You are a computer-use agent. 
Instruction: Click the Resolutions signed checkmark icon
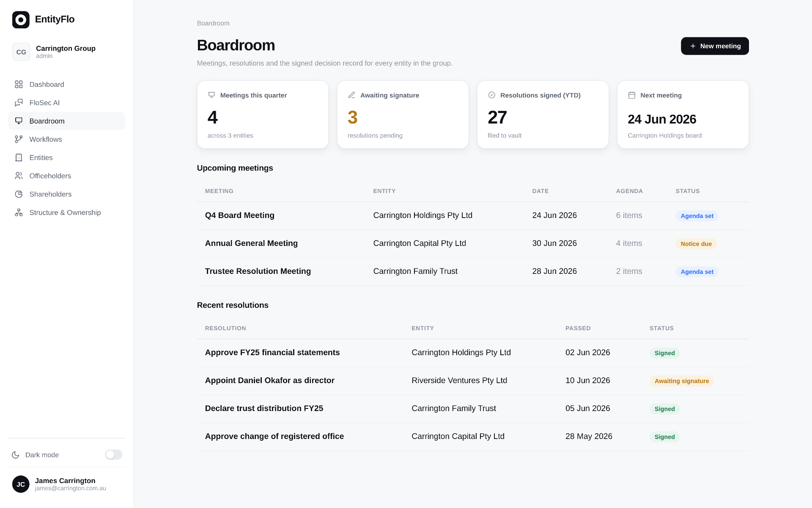pos(491,95)
